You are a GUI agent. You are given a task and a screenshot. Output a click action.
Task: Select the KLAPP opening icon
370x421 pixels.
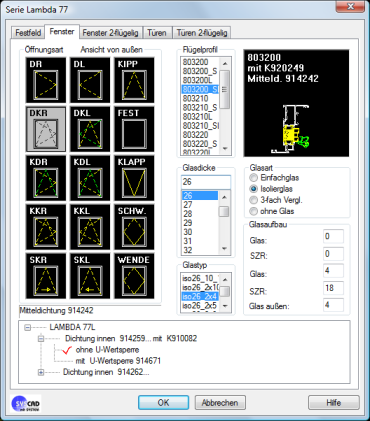point(134,178)
